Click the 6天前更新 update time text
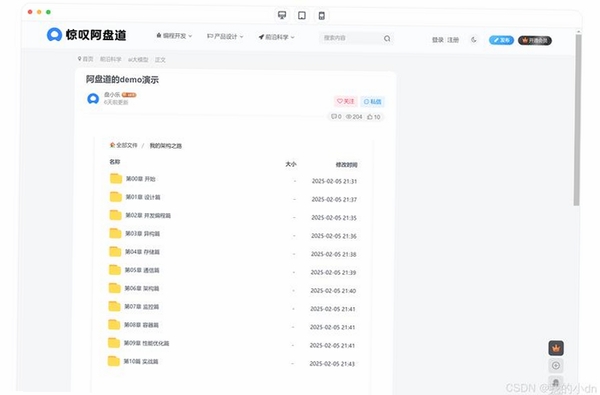Viewport: 600px width, 395px height. click(116, 102)
